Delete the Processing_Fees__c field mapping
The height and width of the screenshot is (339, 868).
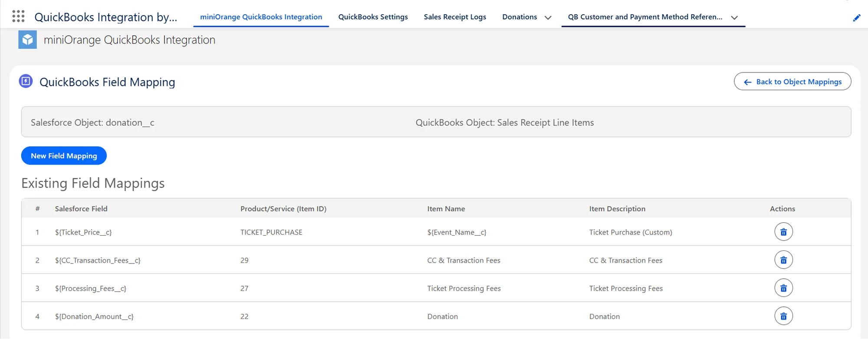(783, 288)
